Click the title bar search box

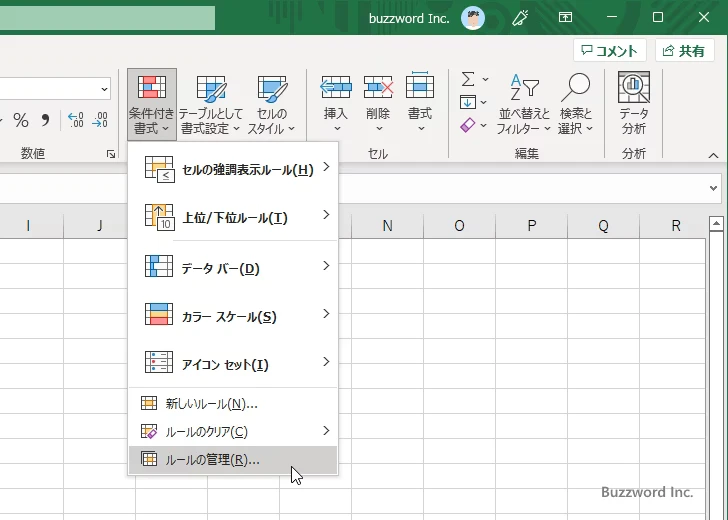coord(107,18)
